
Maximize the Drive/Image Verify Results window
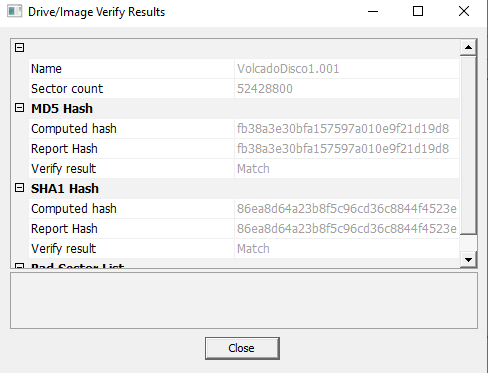click(x=418, y=11)
